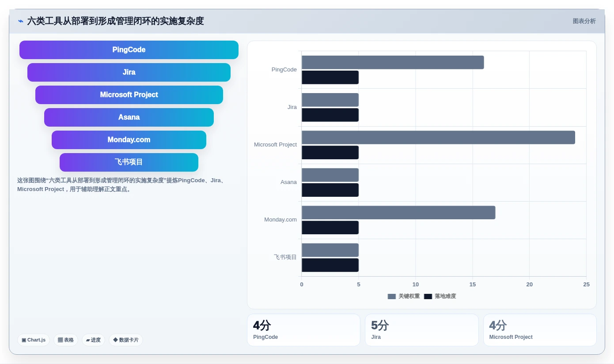Click the x-axis tick value 15
Image resolution: width=614 pixels, height=364 pixels.
[x=473, y=285]
